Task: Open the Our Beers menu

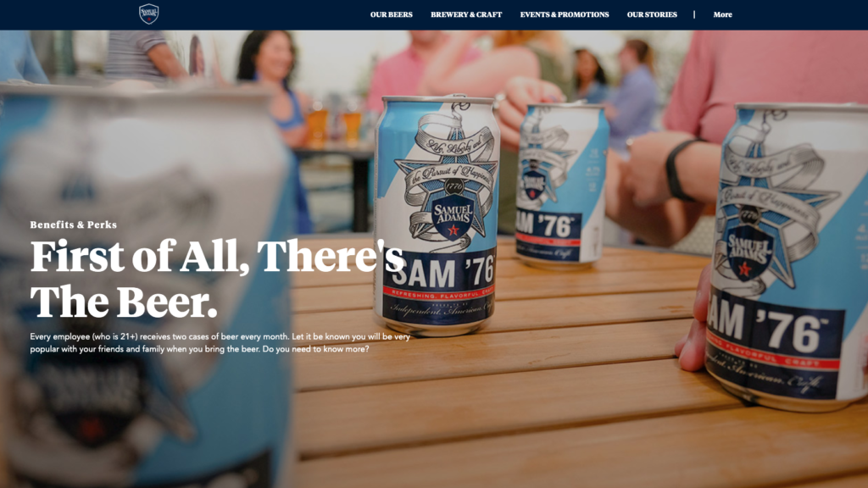Action: 392,14
